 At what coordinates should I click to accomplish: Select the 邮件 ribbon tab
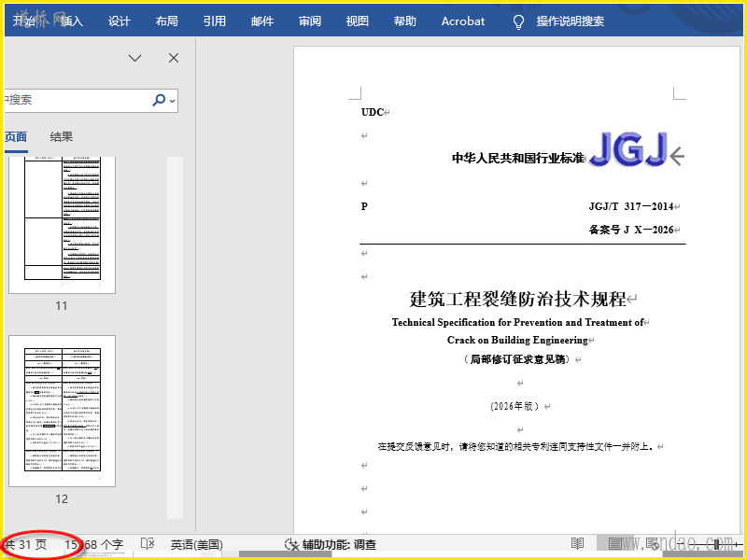click(x=262, y=21)
